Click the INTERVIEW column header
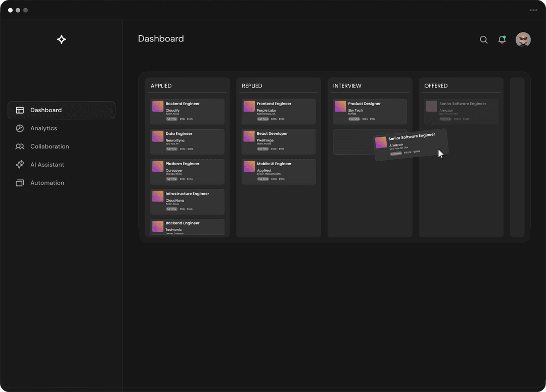This screenshot has width=546, height=392. (x=347, y=86)
